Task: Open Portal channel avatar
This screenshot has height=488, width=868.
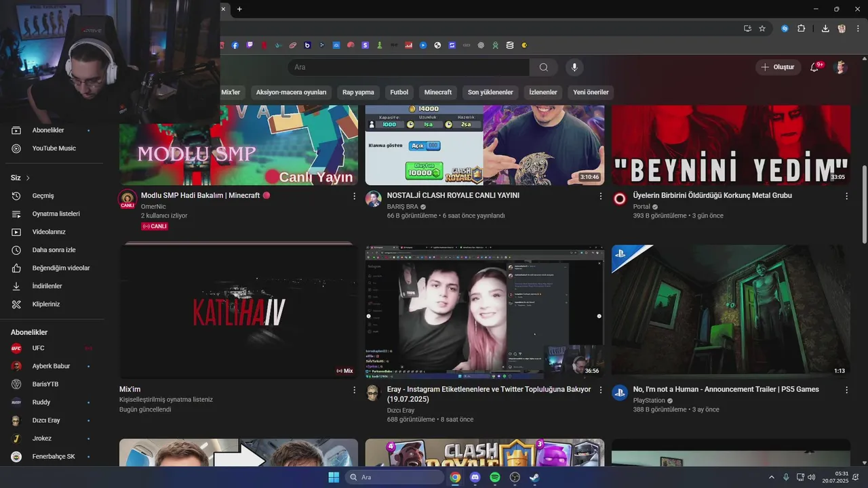Action: tap(620, 199)
